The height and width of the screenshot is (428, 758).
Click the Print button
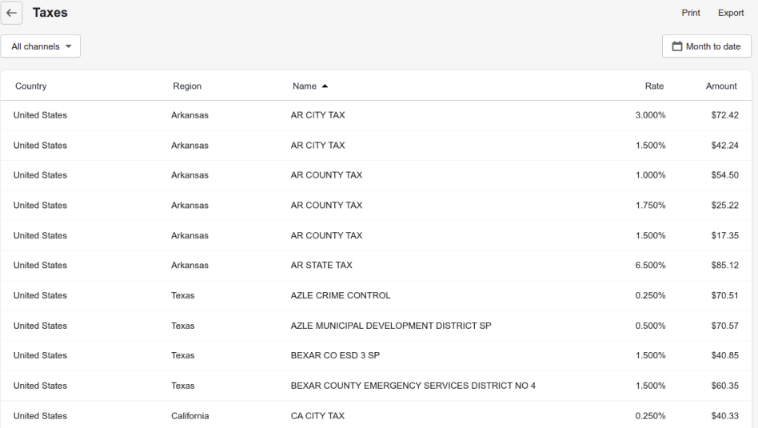click(x=690, y=13)
